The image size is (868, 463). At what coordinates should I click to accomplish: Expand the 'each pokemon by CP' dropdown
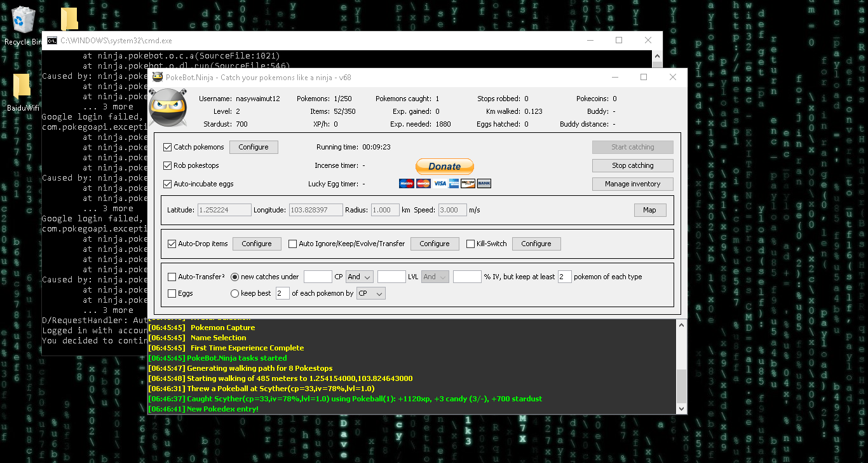pos(371,293)
